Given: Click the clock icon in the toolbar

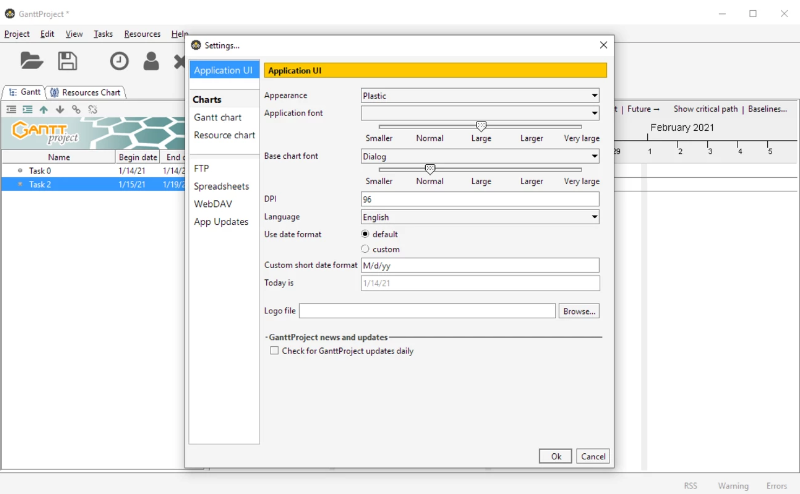Looking at the screenshot, I should [x=119, y=61].
